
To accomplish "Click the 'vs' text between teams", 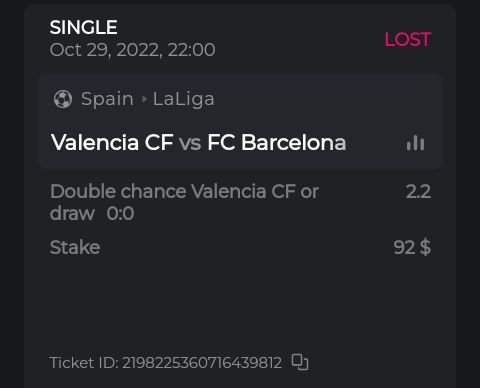I will coord(190,143).
